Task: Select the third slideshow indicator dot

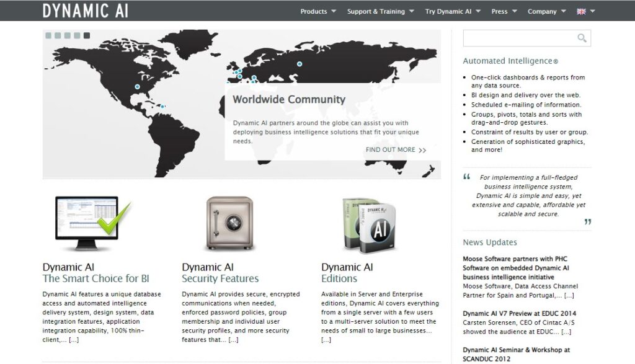Action: click(x=68, y=35)
